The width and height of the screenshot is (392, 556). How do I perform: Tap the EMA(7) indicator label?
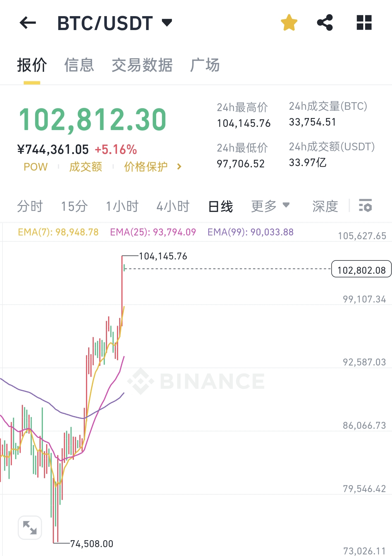click(x=58, y=232)
